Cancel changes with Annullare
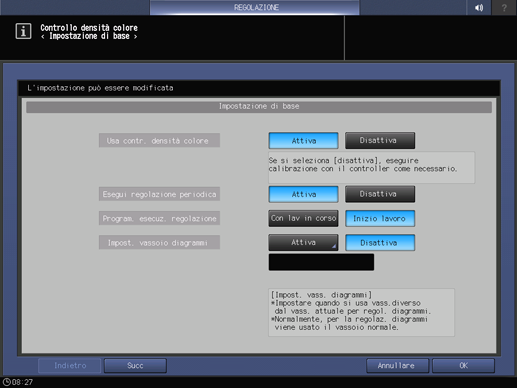 click(398, 366)
